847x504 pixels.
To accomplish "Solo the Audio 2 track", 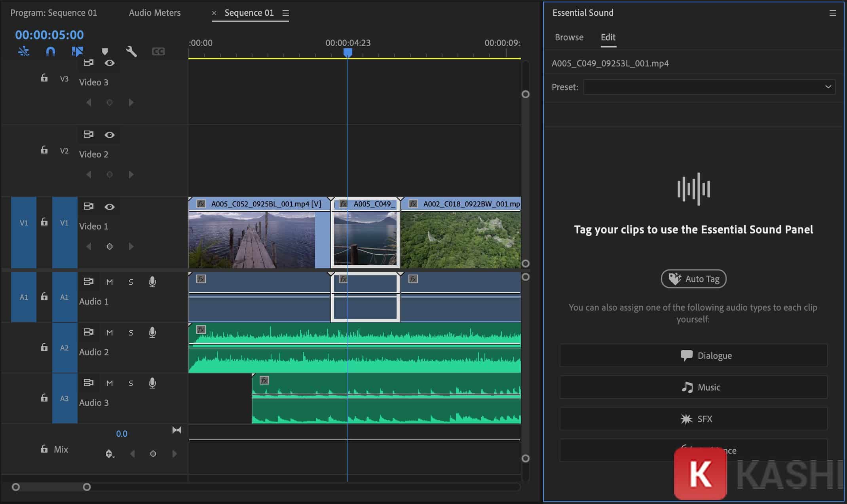I will pos(131,332).
